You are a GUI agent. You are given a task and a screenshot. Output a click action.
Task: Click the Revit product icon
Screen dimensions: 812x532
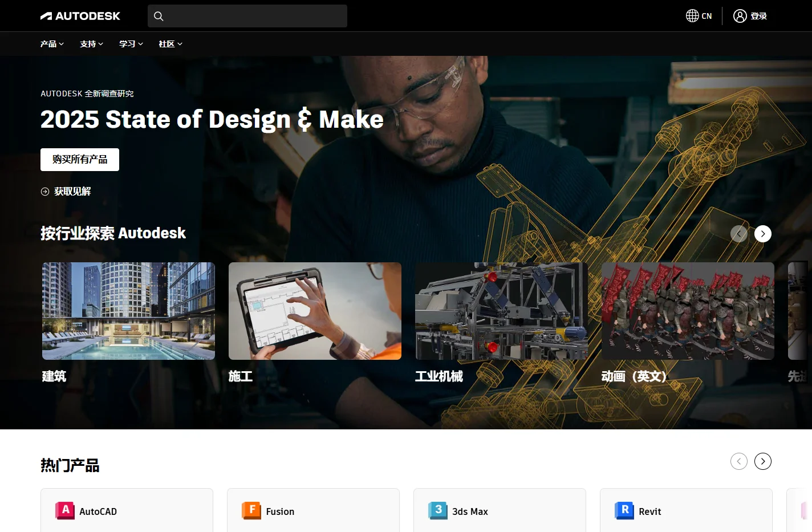pyautogui.click(x=624, y=510)
